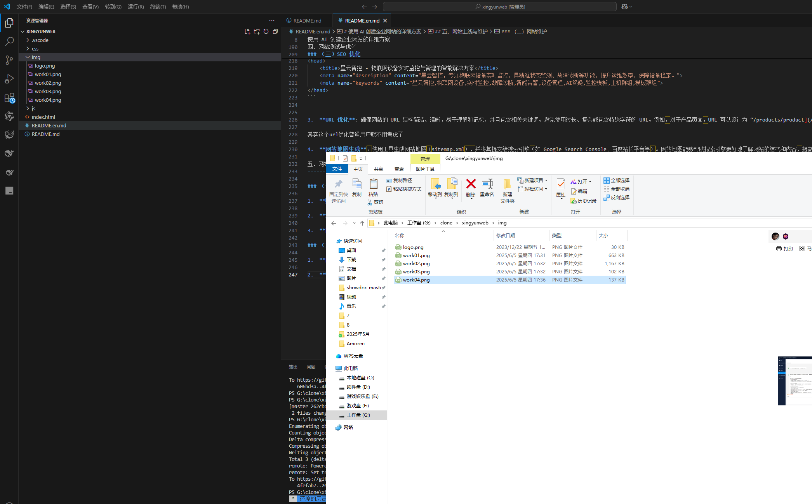Sort by the Size column header

[611, 236]
